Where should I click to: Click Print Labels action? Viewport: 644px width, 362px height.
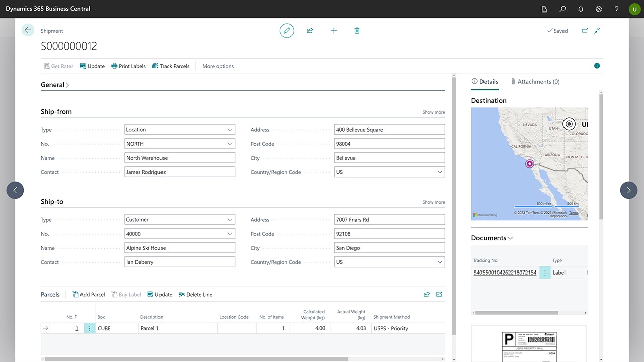(128, 66)
